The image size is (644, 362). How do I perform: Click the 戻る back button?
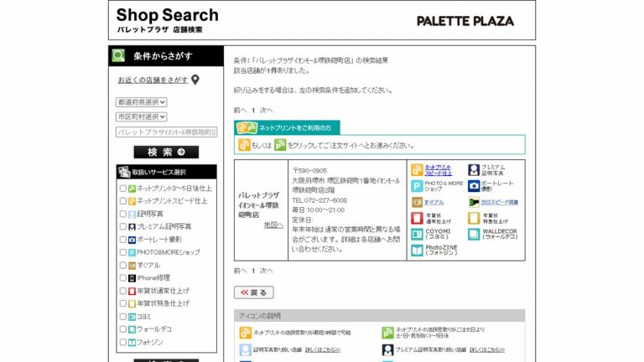pos(254,292)
